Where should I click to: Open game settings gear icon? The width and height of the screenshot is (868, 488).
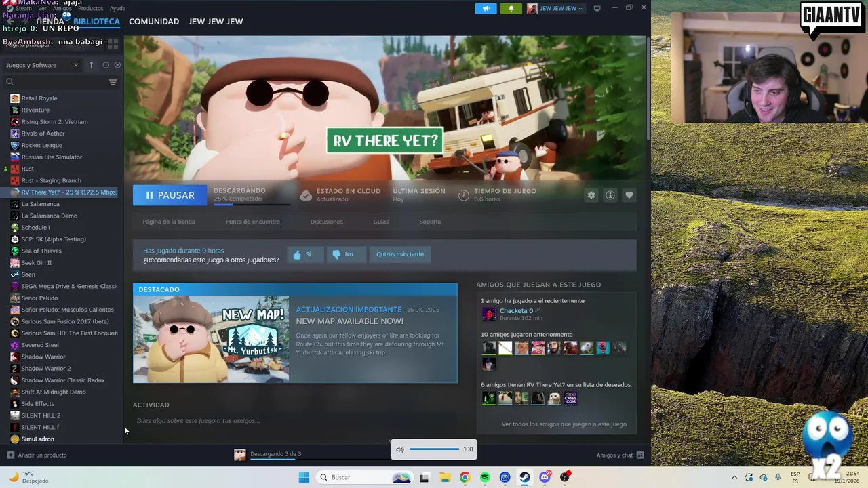(x=591, y=195)
